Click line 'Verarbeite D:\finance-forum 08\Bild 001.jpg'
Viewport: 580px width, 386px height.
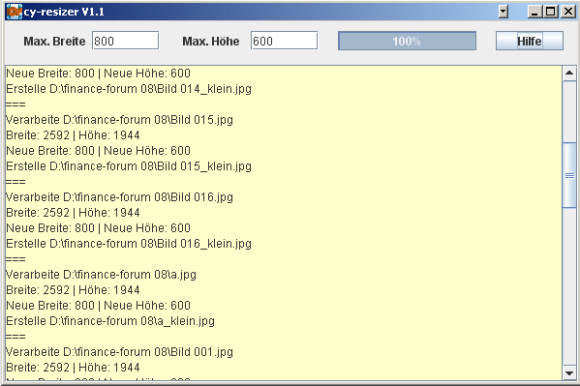tap(119, 352)
